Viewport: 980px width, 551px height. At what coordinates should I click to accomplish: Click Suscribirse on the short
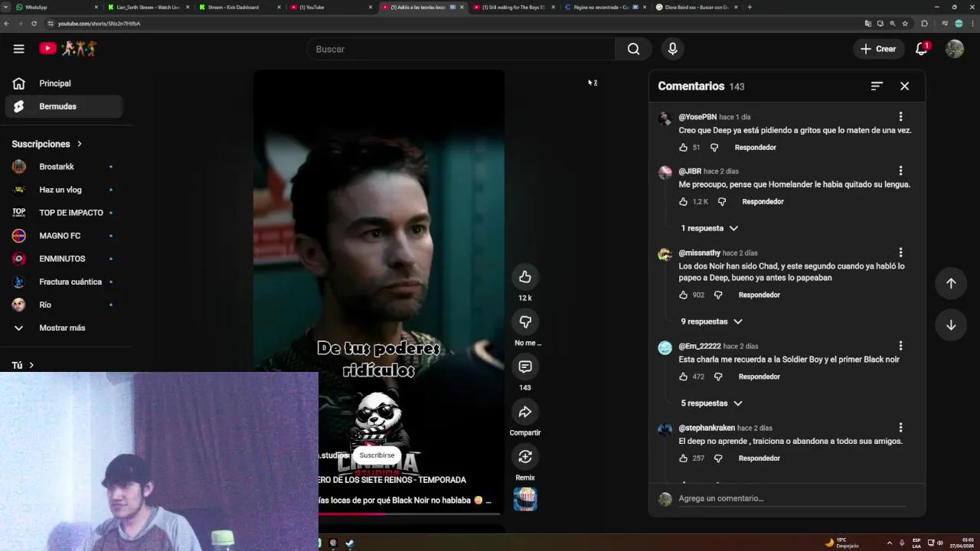click(377, 455)
